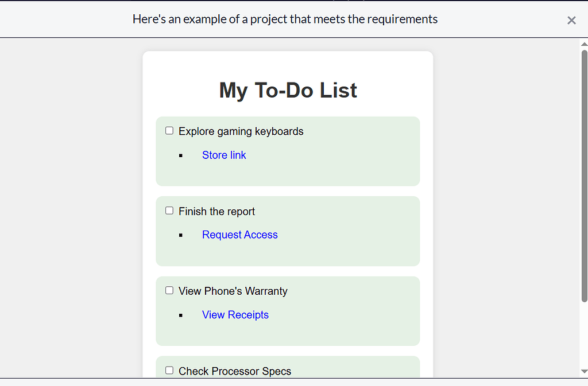The image size is (588, 386).
Task: Click the bullet beside "Request Access"
Action: click(181, 235)
